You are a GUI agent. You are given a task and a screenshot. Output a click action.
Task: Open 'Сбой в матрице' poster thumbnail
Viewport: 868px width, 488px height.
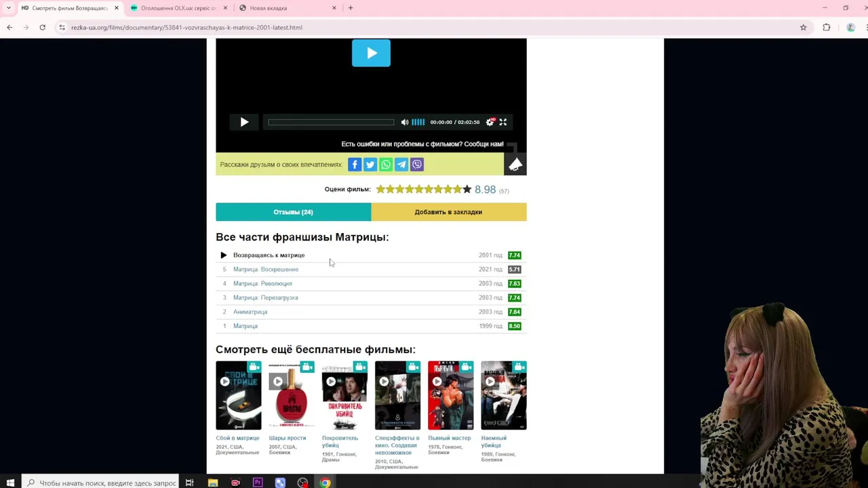tap(238, 396)
